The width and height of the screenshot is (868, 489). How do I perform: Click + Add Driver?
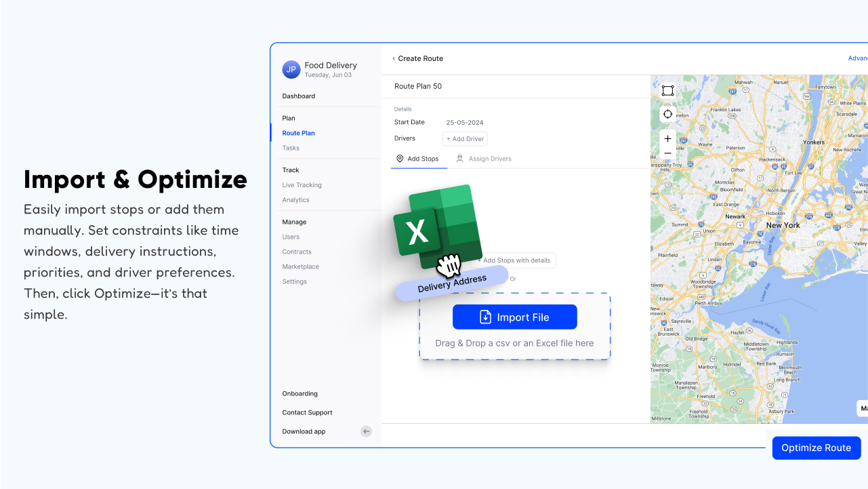click(465, 138)
